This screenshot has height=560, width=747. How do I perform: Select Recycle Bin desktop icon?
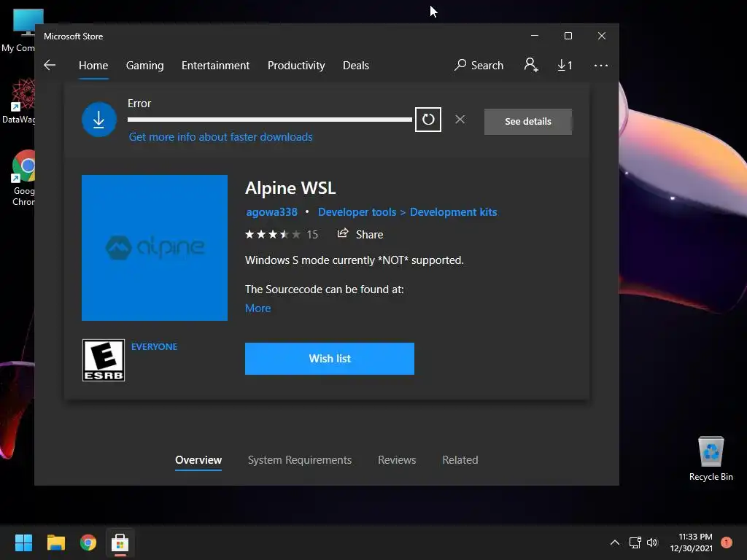pyautogui.click(x=711, y=459)
